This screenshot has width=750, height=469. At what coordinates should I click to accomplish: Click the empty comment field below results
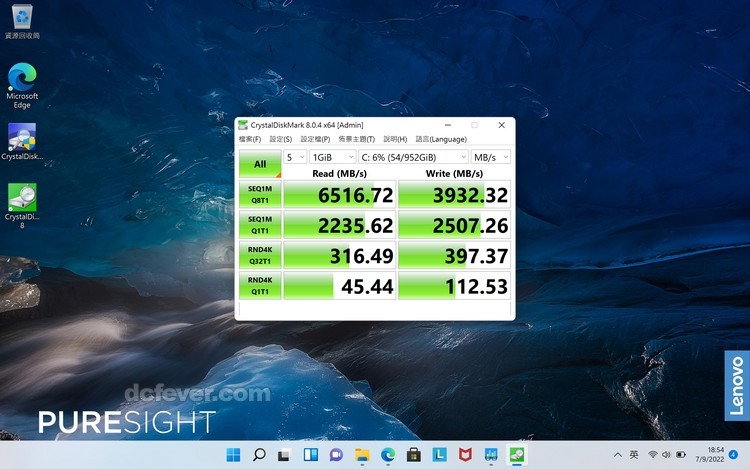coord(375,308)
